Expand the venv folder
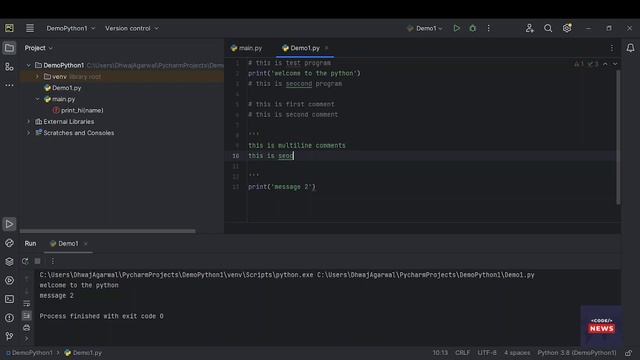Viewport: 640px width, 360px height. click(38, 77)
